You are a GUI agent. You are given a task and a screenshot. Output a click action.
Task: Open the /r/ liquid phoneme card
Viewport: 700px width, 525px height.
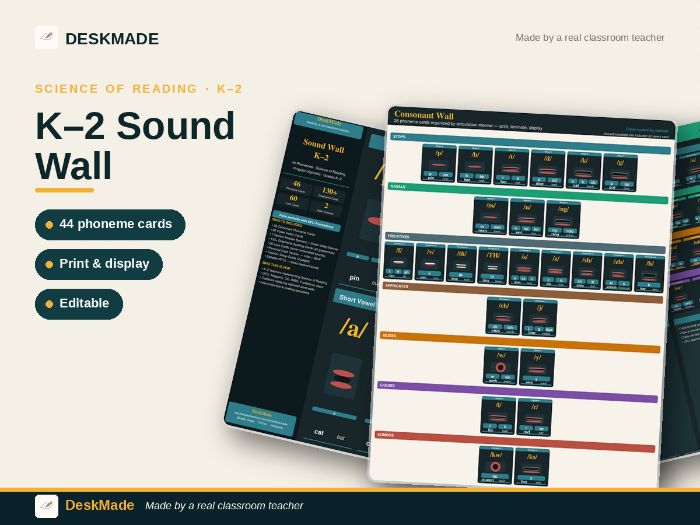coord(534,417)
